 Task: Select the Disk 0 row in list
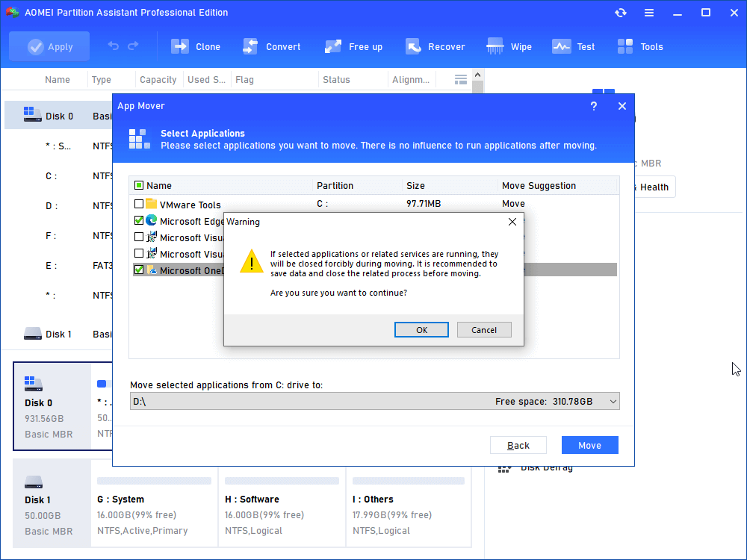click(x=58, y=116)
